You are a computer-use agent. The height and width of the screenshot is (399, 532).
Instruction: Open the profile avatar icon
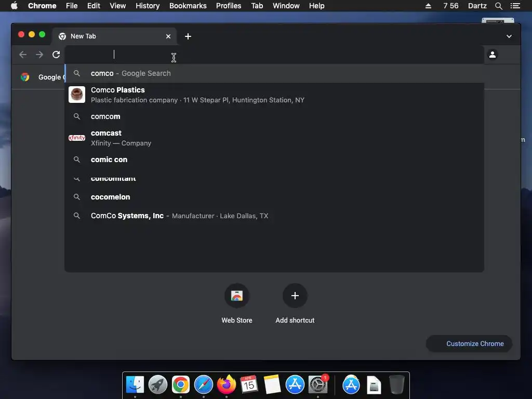[x=493, y=54]
